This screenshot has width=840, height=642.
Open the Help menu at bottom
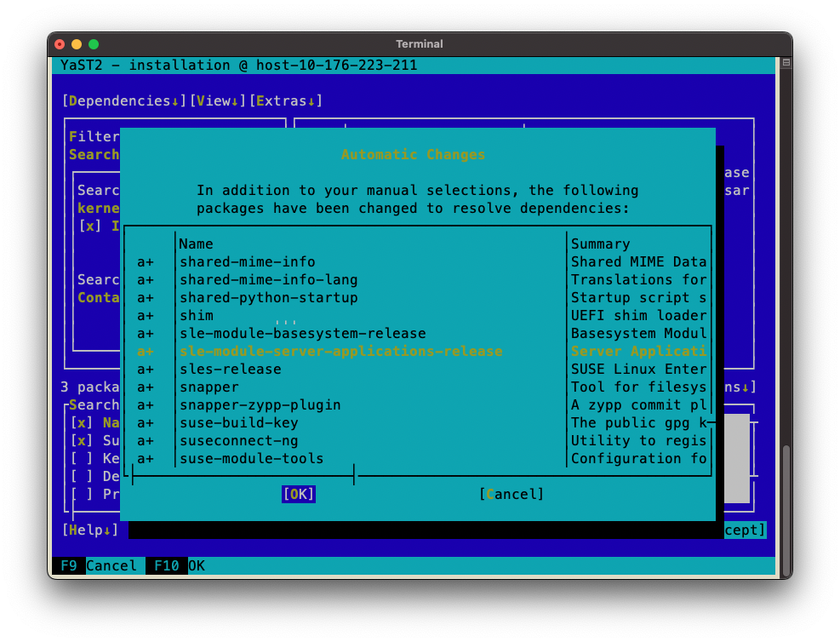pos(90,530)
